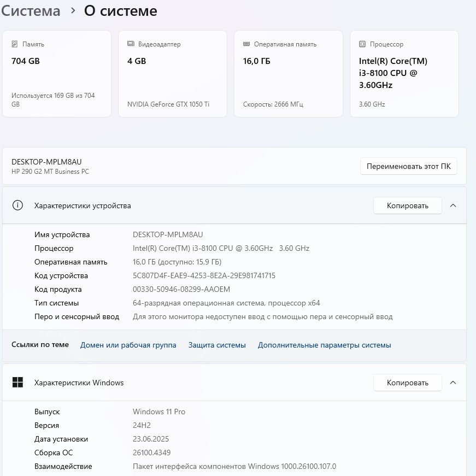Open the Процессор i3-8100 card
This screenshot has height=476, width=476.
click(x=404, y=74)
